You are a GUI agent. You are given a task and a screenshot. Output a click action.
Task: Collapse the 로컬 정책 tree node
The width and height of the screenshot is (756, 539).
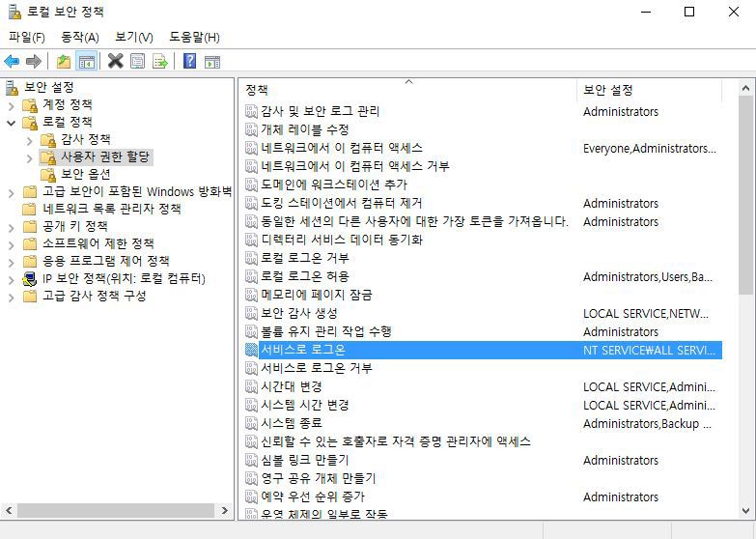pos(11,123)
